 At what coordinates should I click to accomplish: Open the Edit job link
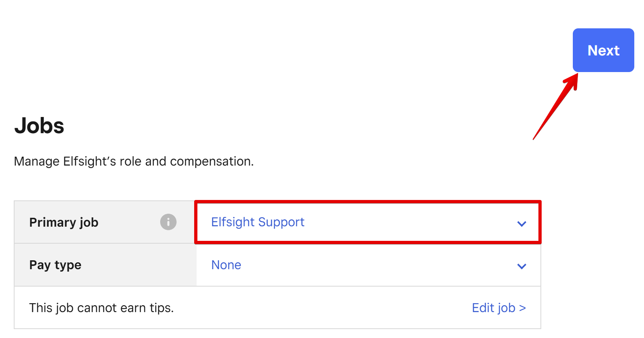[x=499, y=308]
